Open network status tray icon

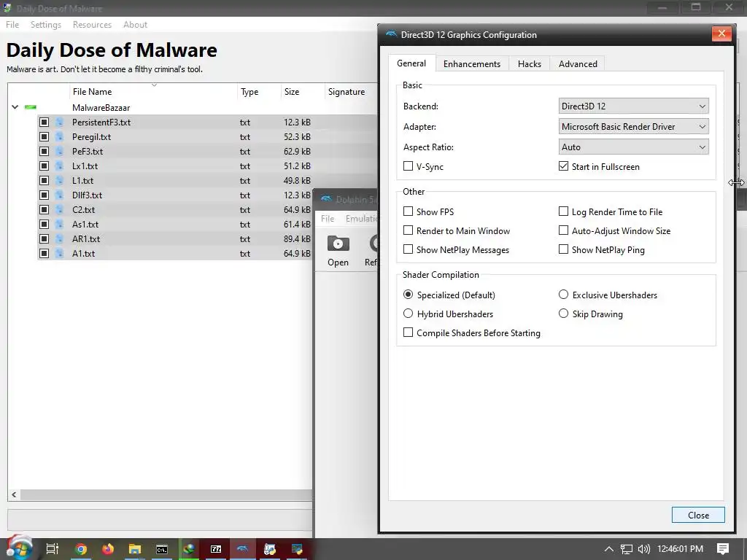click(x=627, y=549)
